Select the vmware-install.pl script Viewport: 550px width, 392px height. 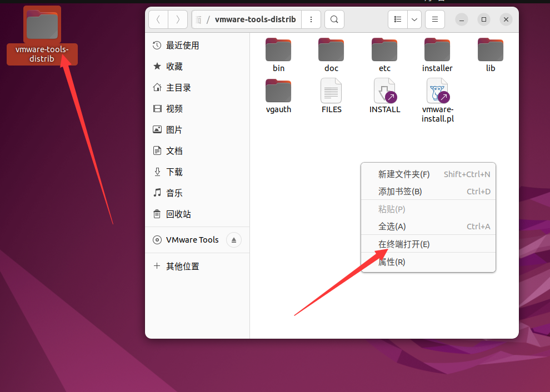pos(437,100)
